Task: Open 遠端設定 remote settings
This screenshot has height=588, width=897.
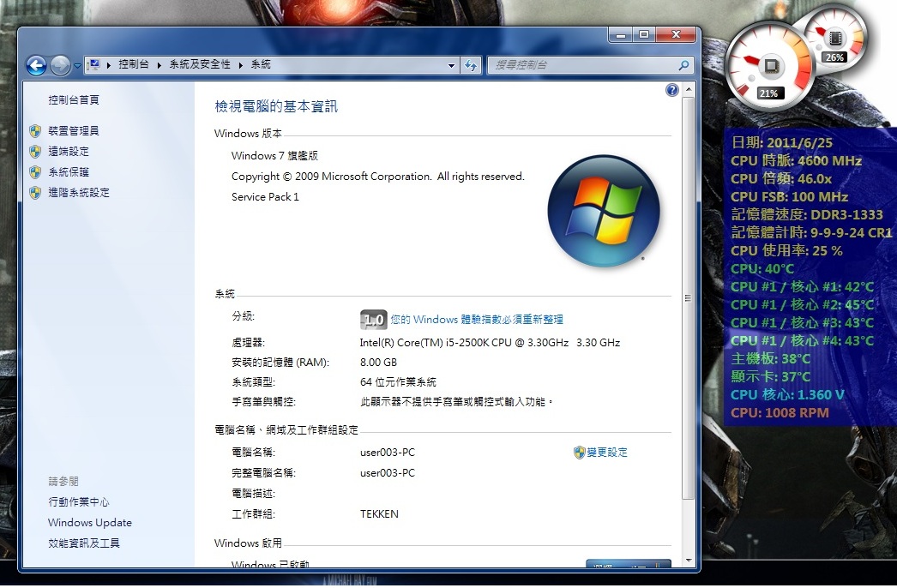Action: coord(69,152)
